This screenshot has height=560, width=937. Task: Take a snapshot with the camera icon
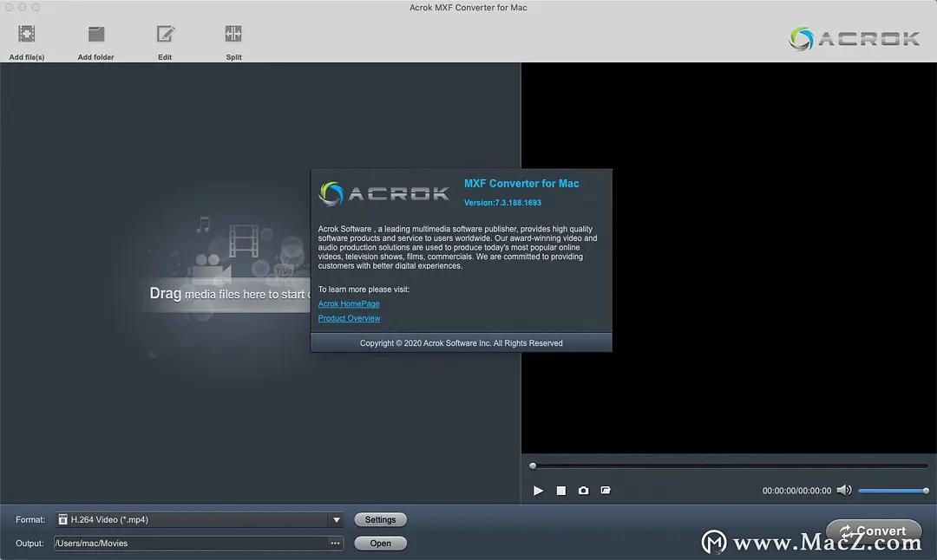pos(583,490)
